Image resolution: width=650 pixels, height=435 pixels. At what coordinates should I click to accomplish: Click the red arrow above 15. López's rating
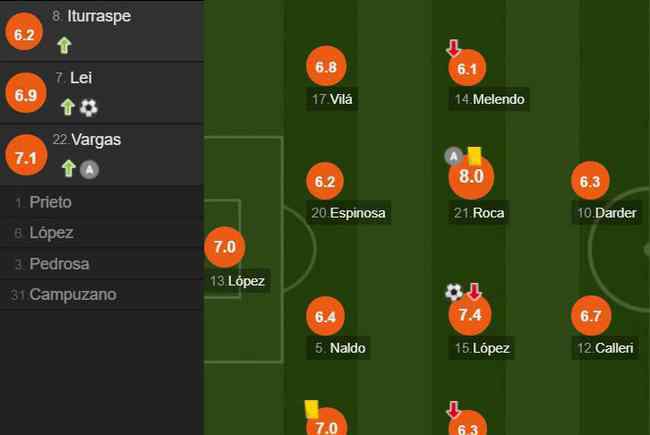tap(474, 291)
